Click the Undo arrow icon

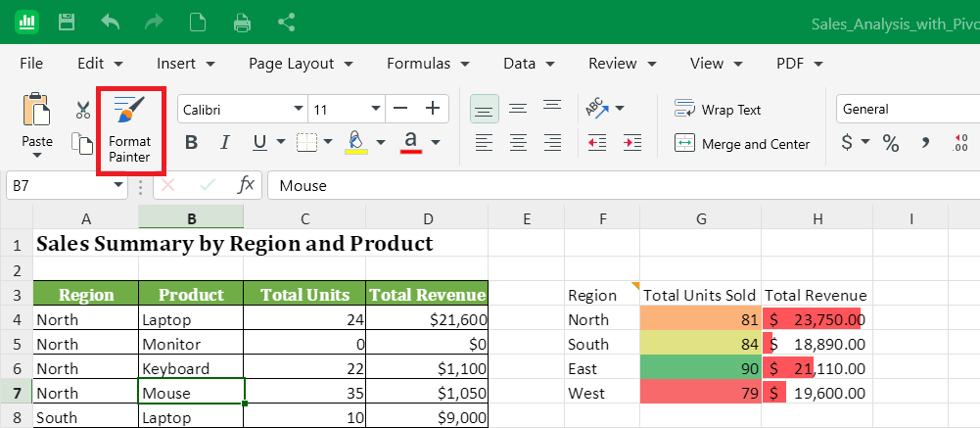tap(111, 23)
